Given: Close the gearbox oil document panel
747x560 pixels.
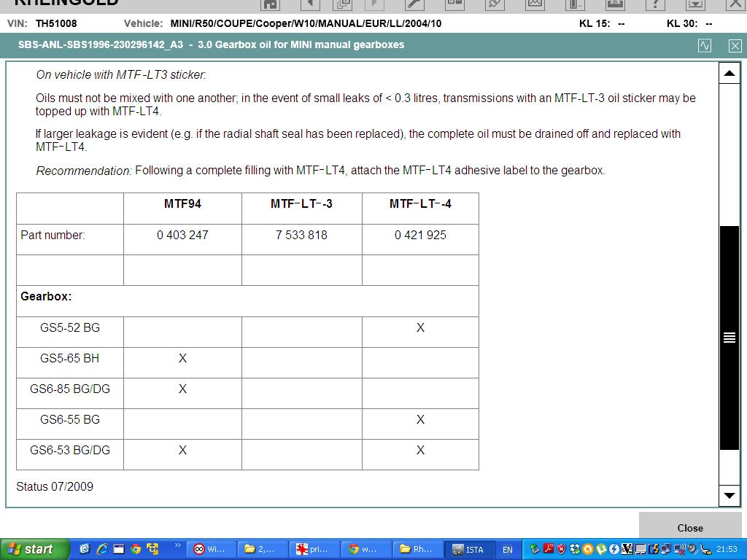Looking at the screenshot, I should tap(735, 45).
